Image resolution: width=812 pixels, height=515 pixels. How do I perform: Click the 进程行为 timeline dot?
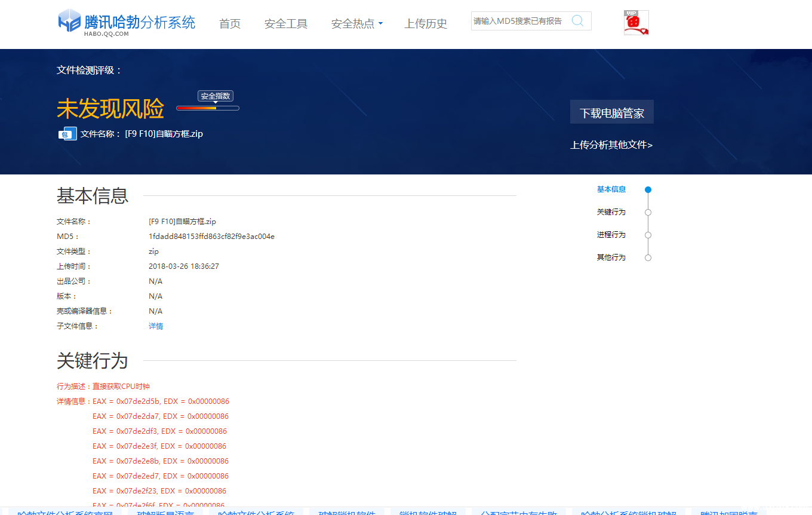[648, 235]
